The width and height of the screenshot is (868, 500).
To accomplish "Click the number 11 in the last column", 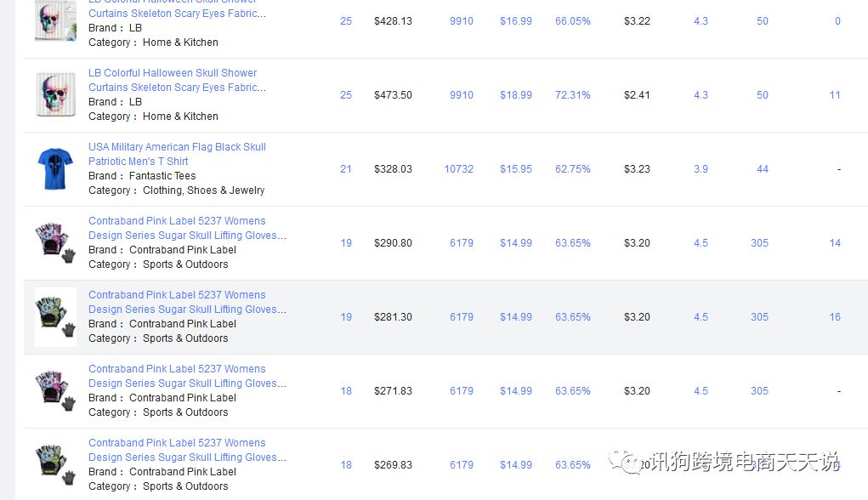I will point(835,95).
